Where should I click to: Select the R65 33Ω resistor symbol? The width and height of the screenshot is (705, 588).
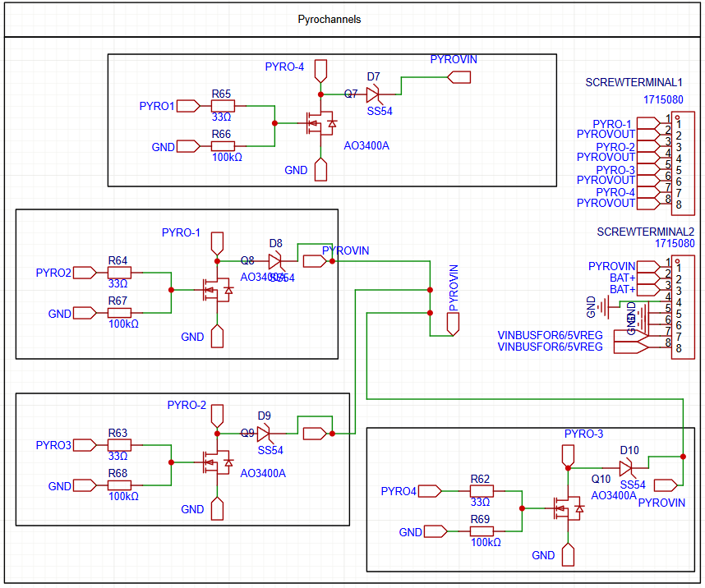(223, 106)
